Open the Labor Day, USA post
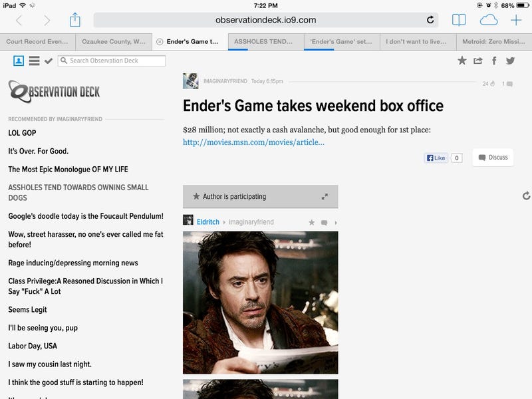532x399 pixels. point(33,346)
